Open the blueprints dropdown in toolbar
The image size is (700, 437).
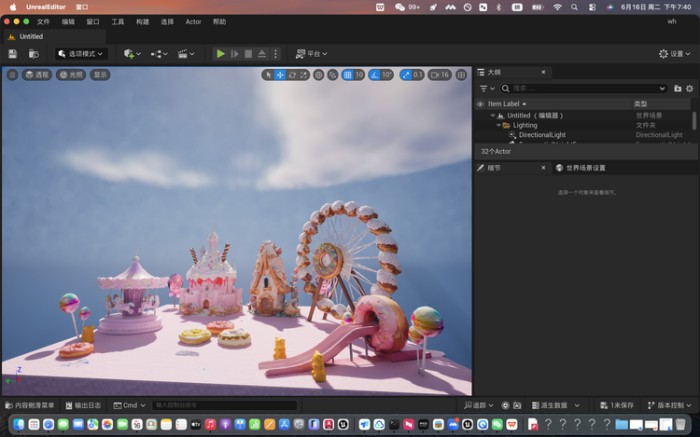point(159,54)
